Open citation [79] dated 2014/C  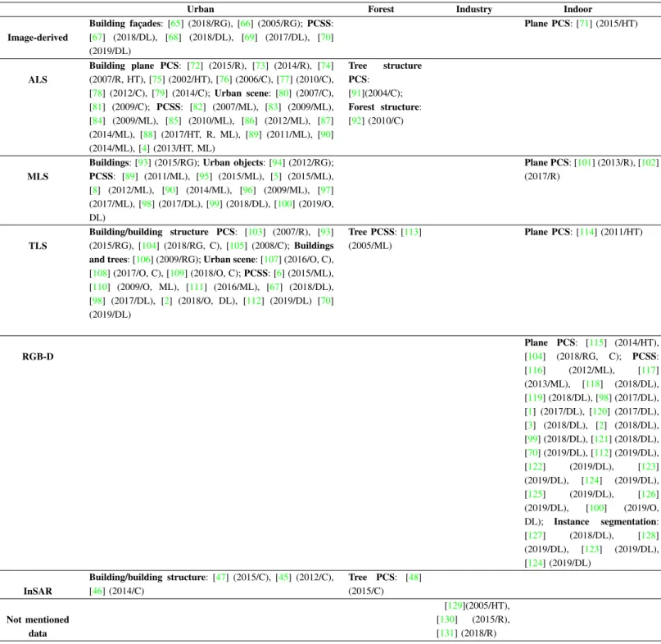[160, 93]
